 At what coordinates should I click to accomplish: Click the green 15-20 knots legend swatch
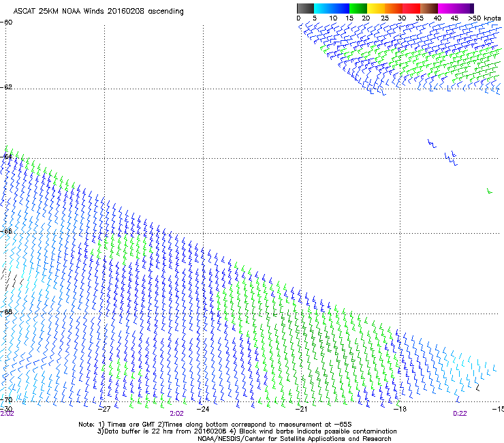(358, 8)
